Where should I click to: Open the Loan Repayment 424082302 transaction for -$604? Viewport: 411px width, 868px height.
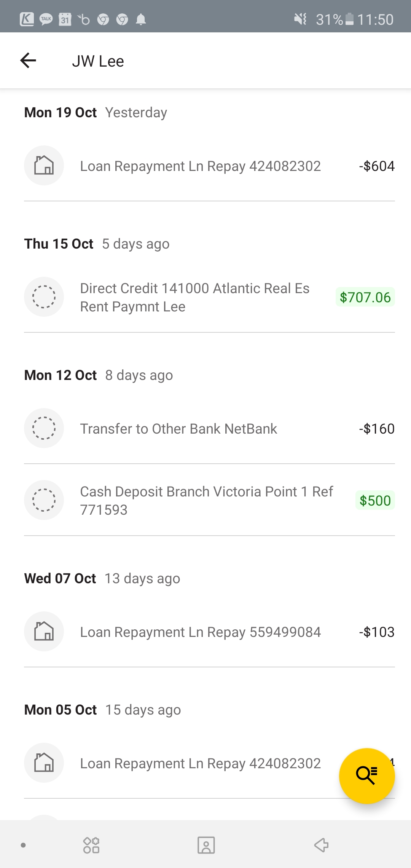[x=200, y=166]
